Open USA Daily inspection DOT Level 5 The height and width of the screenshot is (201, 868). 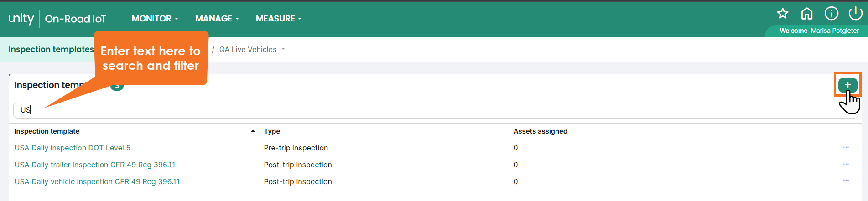pyautogui.click(x=73, y=148)
